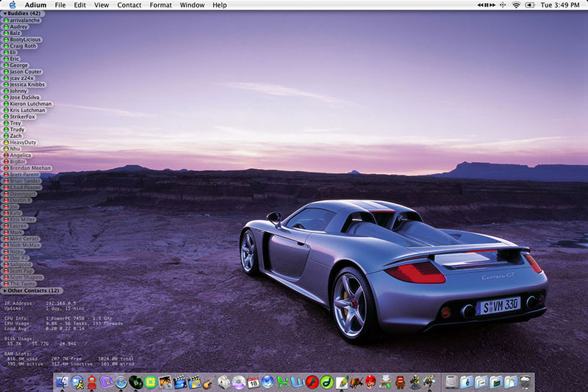The image size is (588, 392).
Task: Open the blue globe dock icon
Action: [268, 382]
